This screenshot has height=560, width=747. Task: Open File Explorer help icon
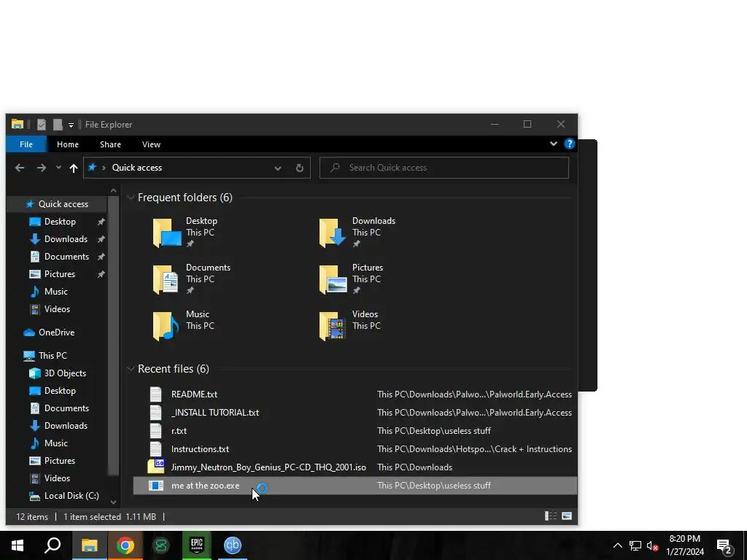pyautogui.click(x=569, y=144)
